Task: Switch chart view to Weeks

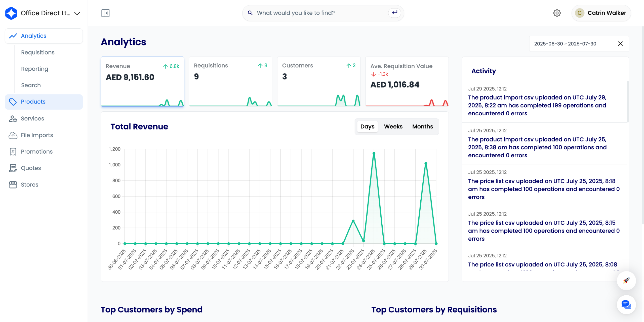Action: [x=393, y=127]
